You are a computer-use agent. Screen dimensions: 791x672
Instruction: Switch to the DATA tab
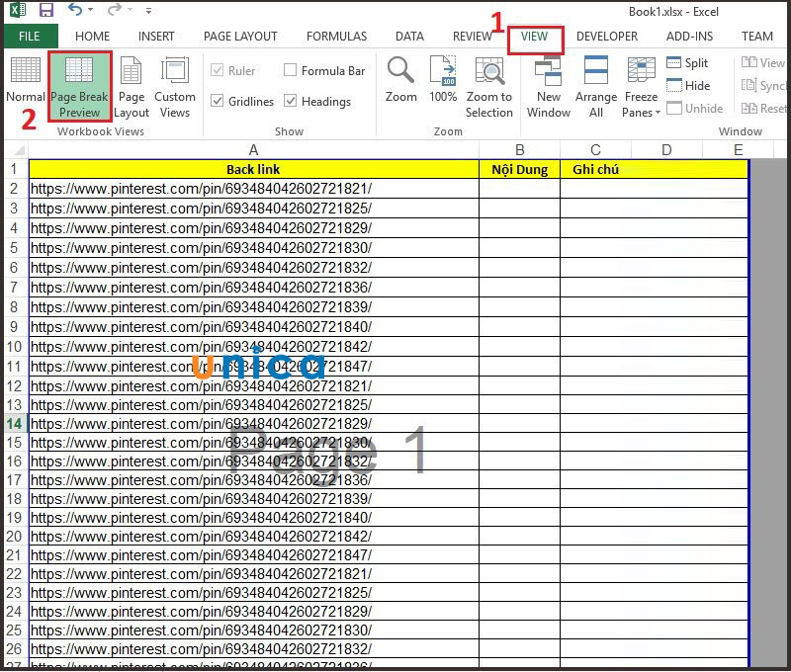click(409, 37)
